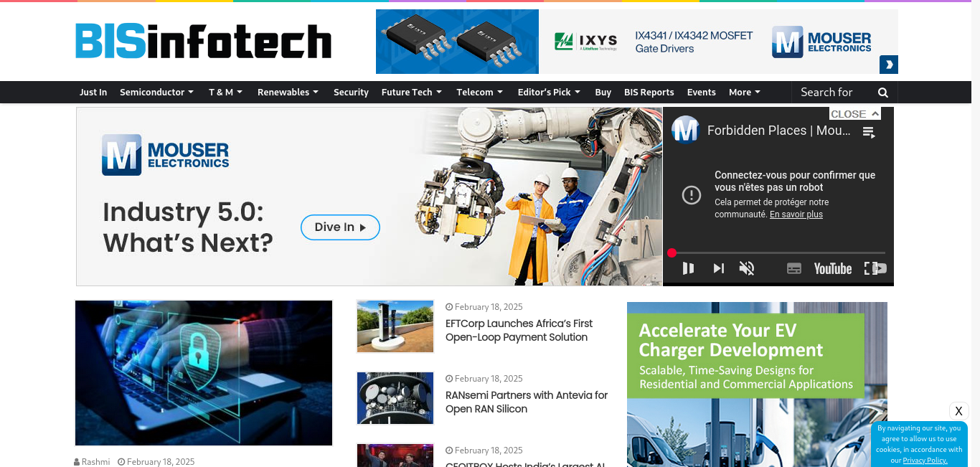This screenshot has height=467, width=980.
Task: Close the floating video player
Action: point(855,114)
